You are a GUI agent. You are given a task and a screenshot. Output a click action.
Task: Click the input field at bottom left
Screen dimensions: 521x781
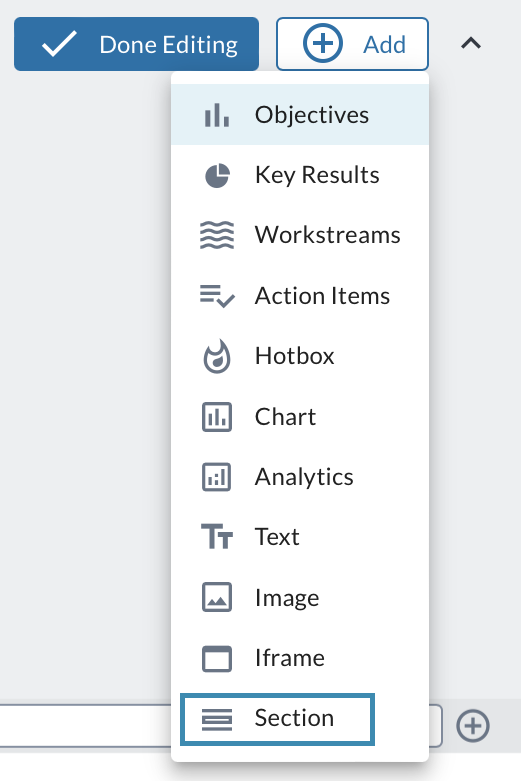click(x=86, y=726)
